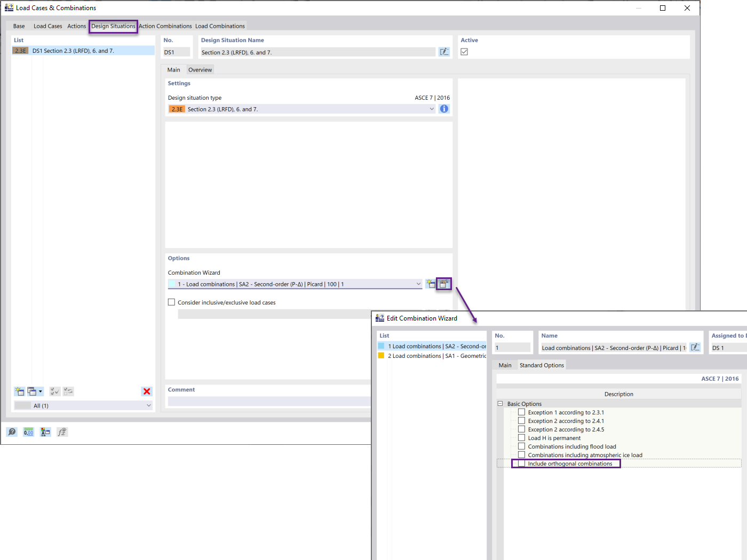This screenshot has width=747, height=560.
Task: Open the Main tab in Edit Combination Wizard
Action: (x=505, y=365)
